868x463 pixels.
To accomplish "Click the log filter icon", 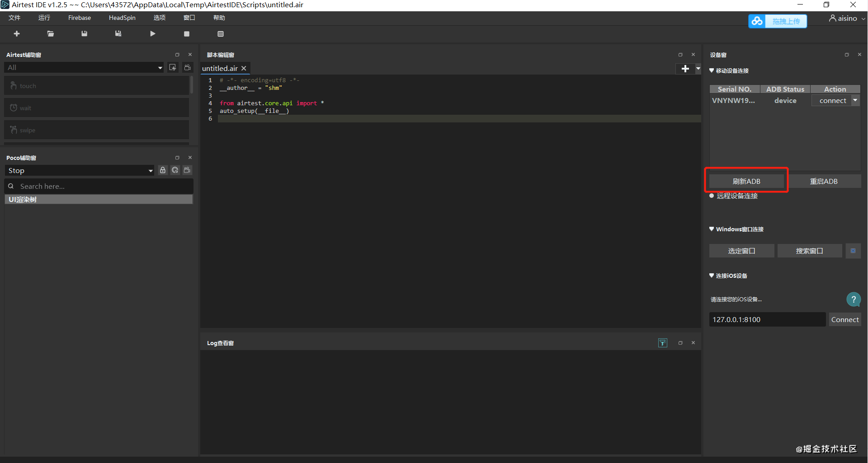I will (x=663, y=343).
